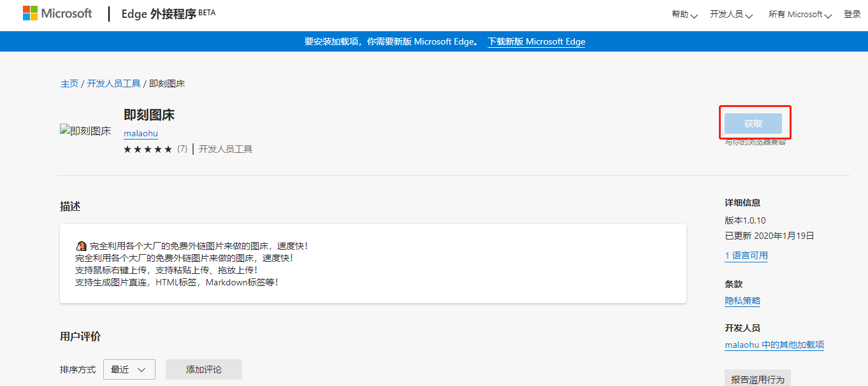
Task: Open the malaohu 中的其他加载项 link
Action: coord(774,345)
